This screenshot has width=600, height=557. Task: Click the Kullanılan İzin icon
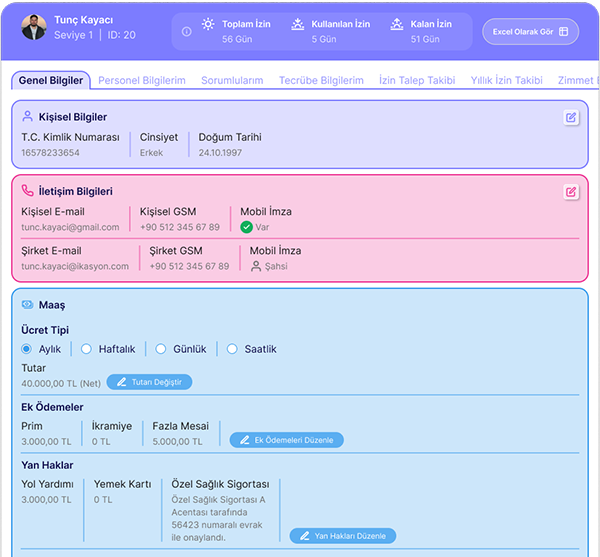[x=298, y=24]
